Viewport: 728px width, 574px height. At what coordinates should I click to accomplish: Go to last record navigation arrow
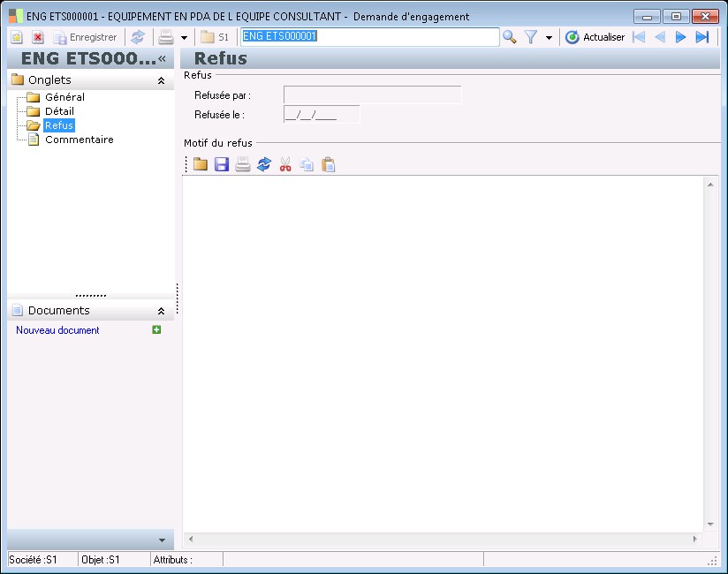tap(702, 37)
